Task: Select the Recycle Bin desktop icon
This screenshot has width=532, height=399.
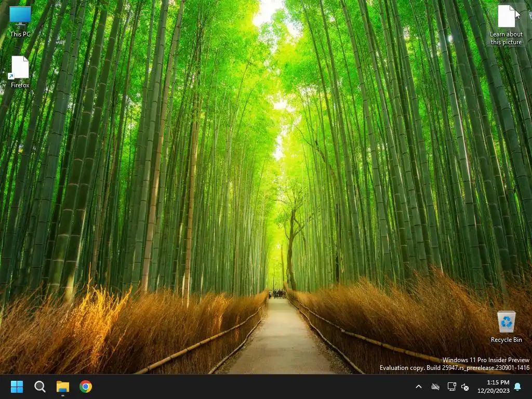Action: tap(506, 327)
